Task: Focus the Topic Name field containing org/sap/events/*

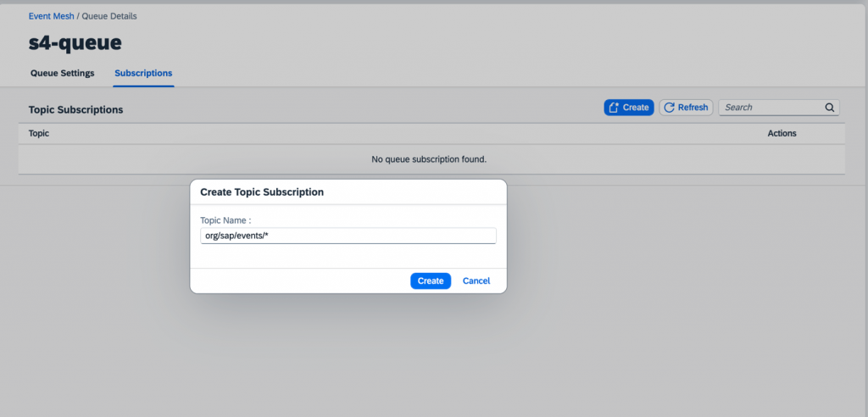Action: tap(348, 236)
